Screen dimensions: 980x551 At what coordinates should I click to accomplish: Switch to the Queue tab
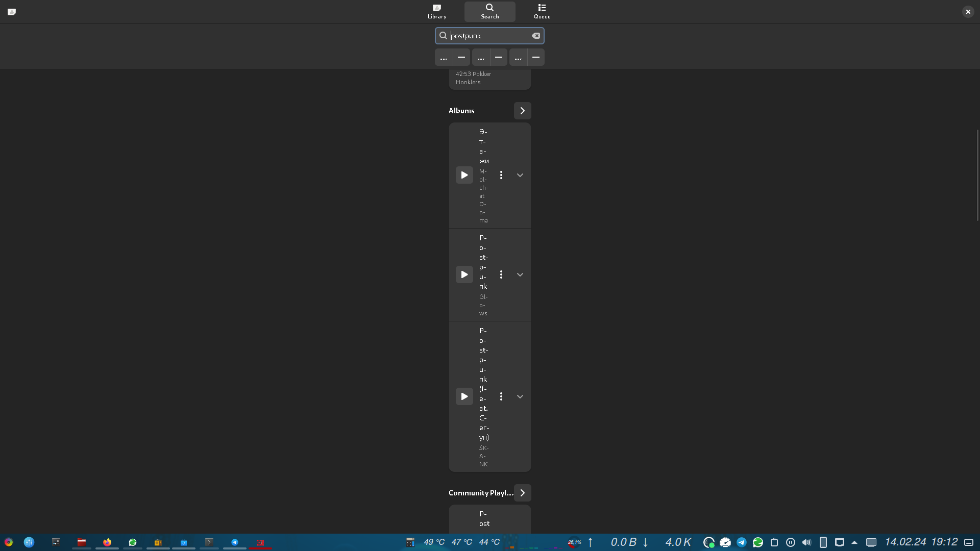pyautogui.click(x=542, y=11)
